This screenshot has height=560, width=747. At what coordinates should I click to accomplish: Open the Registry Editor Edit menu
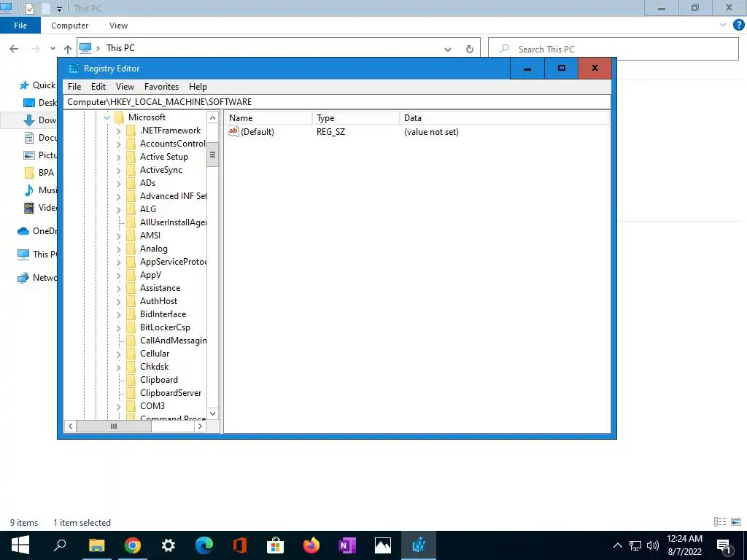(98, 87)
